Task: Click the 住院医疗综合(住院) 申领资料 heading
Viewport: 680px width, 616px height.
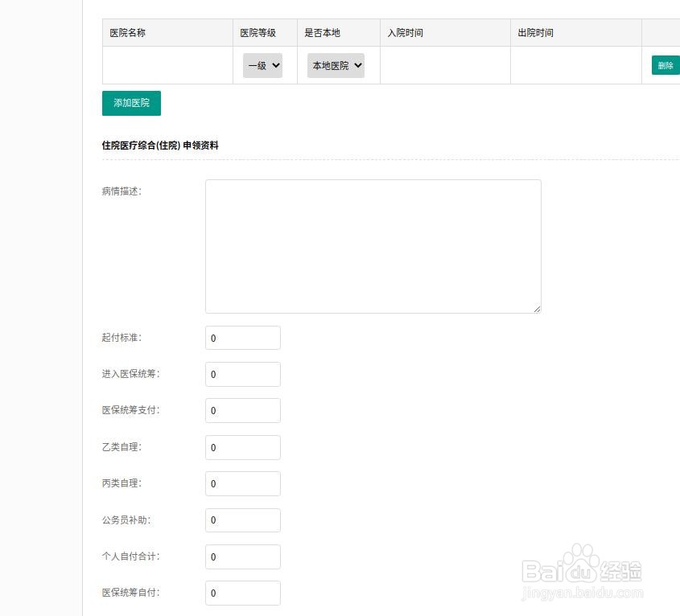Action: (160, 146)
